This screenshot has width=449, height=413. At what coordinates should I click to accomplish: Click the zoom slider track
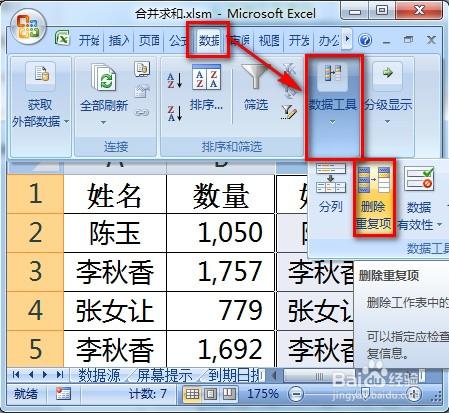355,394
